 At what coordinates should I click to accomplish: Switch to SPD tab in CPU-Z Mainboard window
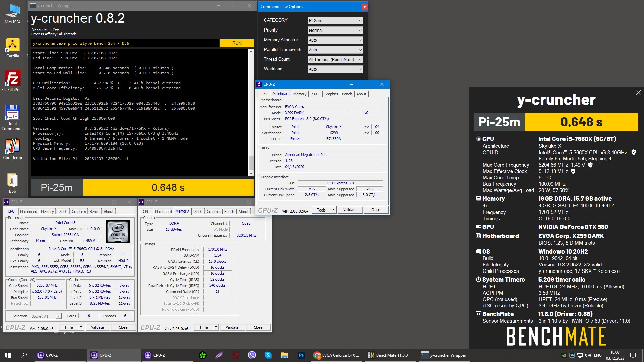click(315, 94)
